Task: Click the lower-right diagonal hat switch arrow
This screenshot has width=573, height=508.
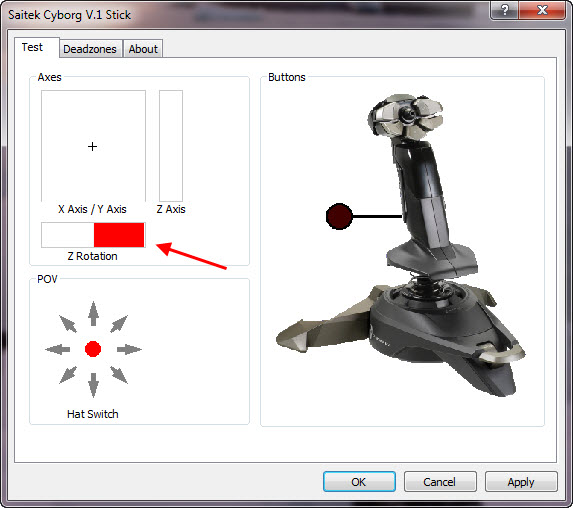Action: tap(119, 375)
